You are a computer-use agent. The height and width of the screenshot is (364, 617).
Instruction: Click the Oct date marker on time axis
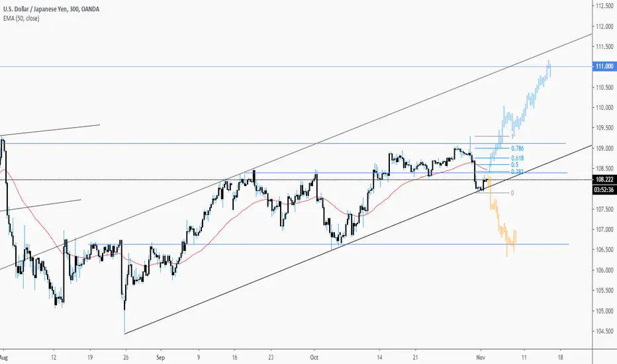click(x=314, y=357)
